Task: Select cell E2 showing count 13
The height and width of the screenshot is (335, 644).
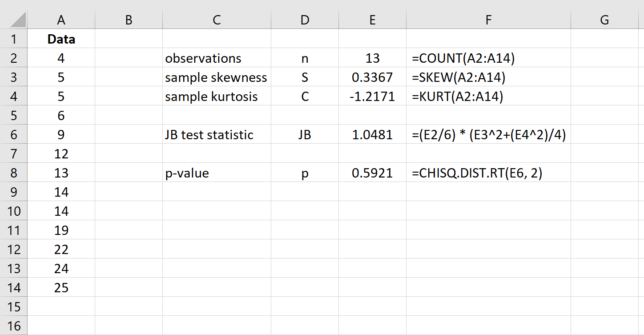Action: point(372,58)
